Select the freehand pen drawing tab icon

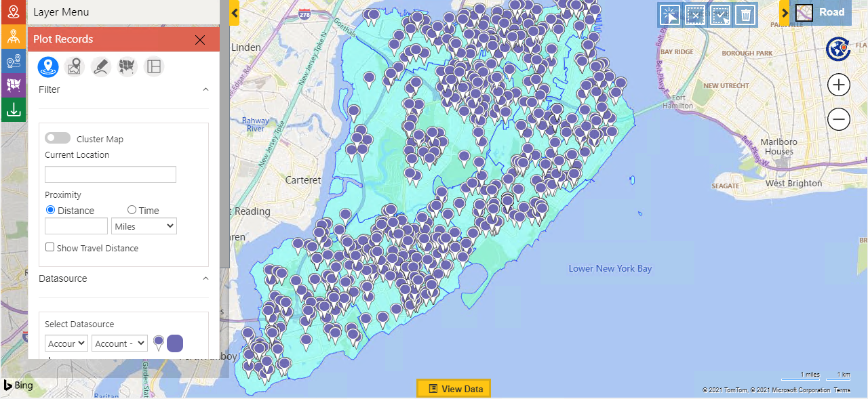click(101, 66)
